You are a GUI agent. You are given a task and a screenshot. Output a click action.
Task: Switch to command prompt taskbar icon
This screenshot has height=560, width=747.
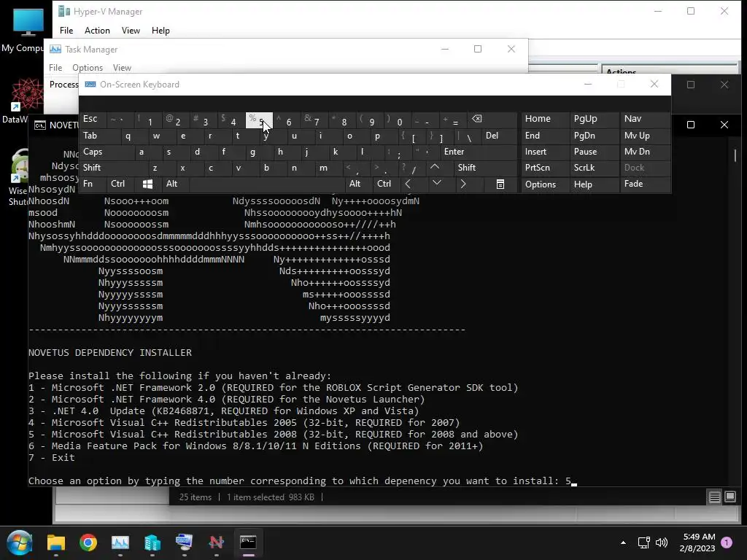pos(248,542)
